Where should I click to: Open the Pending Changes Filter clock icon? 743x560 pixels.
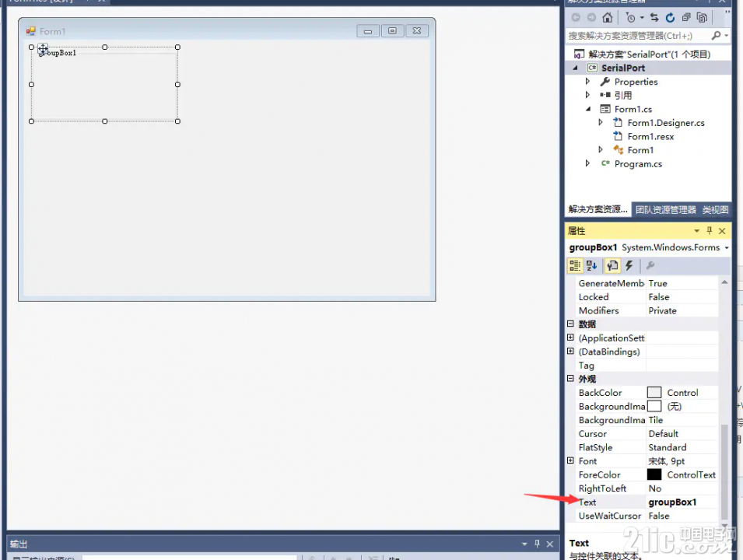(x=631, y=18)
